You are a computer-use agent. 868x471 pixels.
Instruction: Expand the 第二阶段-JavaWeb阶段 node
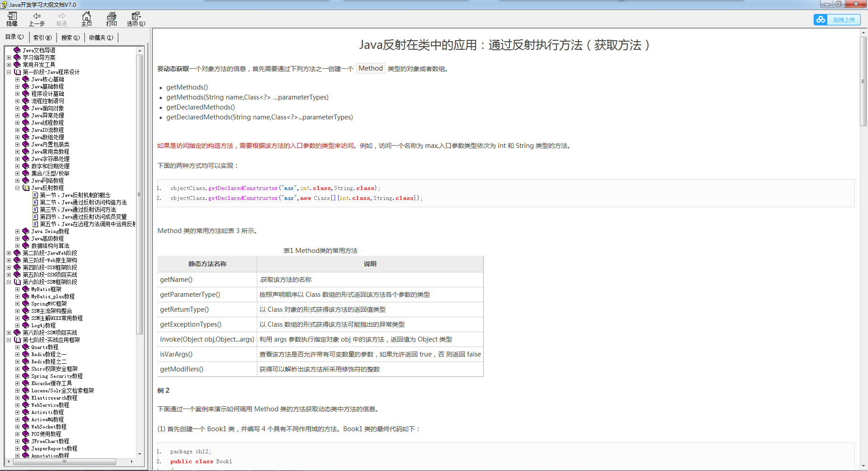click(x=9, y=253)
